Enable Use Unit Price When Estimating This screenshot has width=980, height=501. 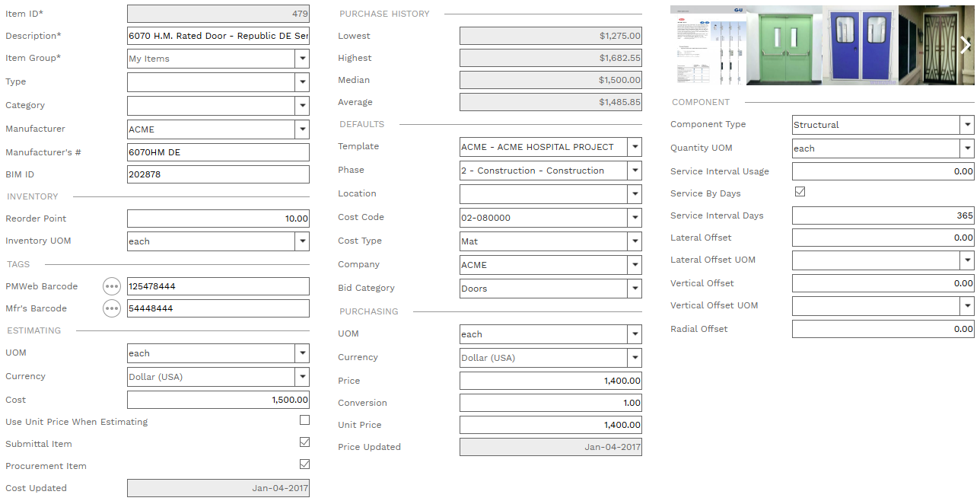(x=304, y=420)
